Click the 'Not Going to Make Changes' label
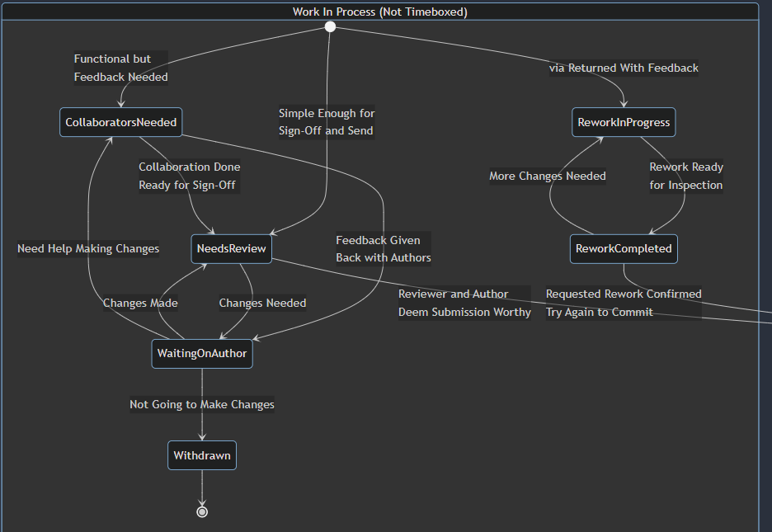The width and height of the screenshot is (772, 532). [x=202, y=404]
